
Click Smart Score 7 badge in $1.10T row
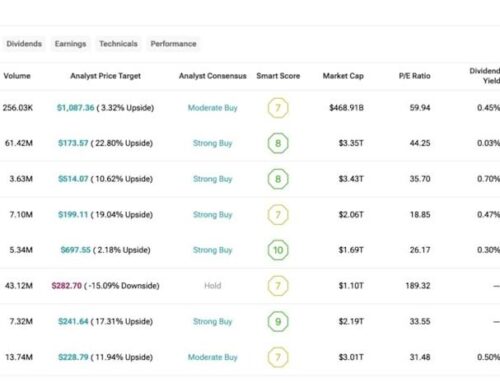[278, 286]
